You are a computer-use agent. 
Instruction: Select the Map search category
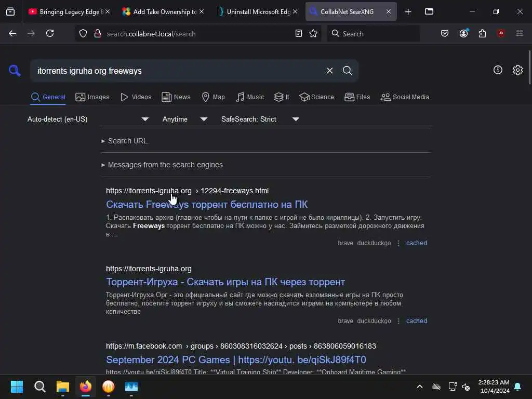[214, 97]
